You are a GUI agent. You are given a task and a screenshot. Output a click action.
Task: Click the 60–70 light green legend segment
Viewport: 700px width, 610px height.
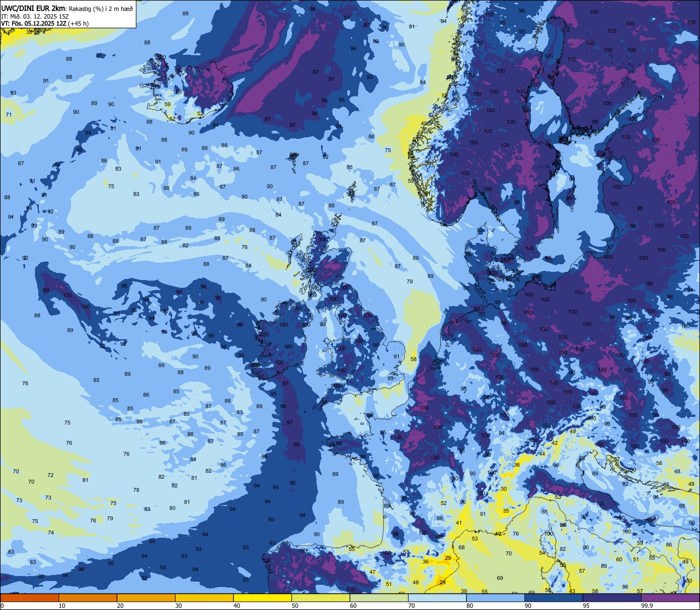379,597
